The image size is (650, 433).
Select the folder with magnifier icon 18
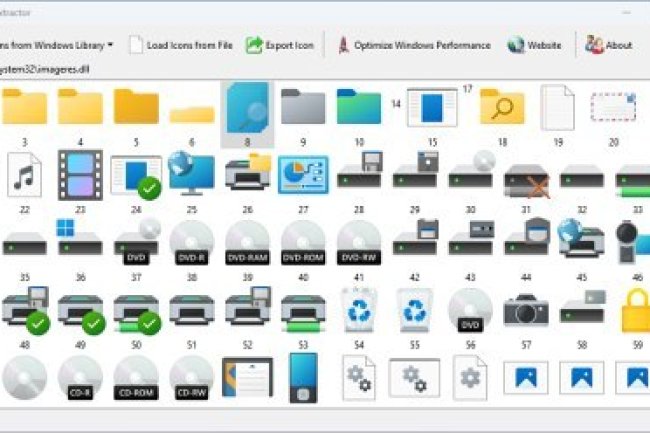502,107
